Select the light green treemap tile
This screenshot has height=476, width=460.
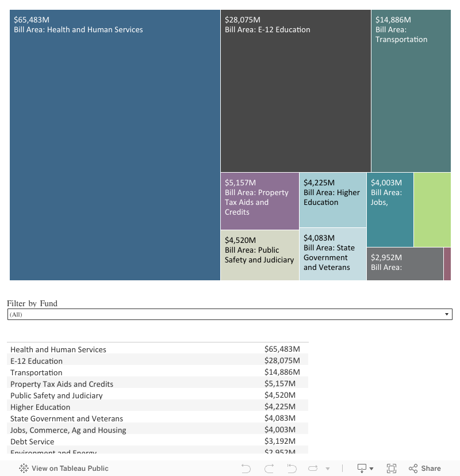point(432,210)
